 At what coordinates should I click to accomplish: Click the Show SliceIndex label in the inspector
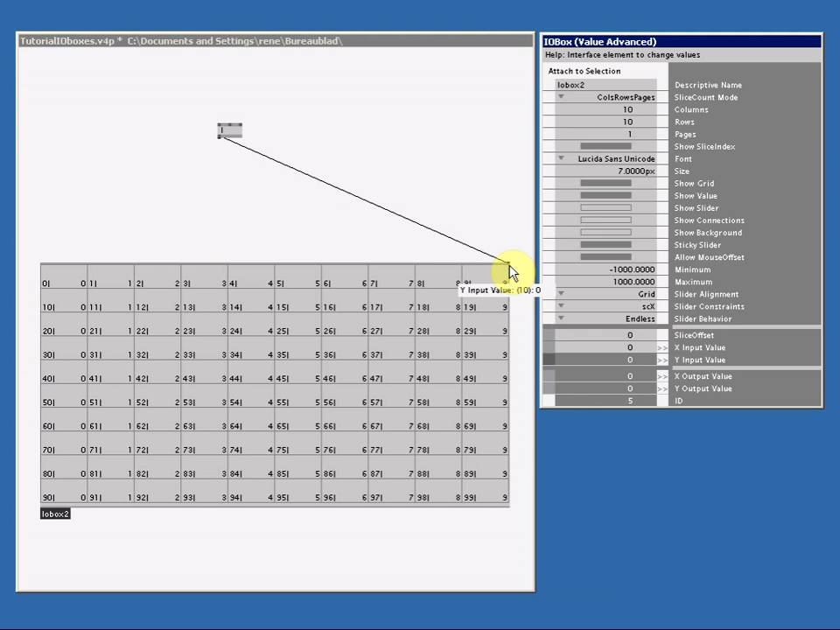tap(704, 146)
